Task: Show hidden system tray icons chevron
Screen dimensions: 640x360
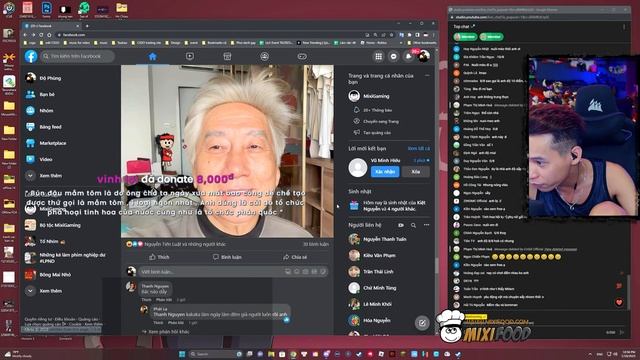Action: [590, 354]
